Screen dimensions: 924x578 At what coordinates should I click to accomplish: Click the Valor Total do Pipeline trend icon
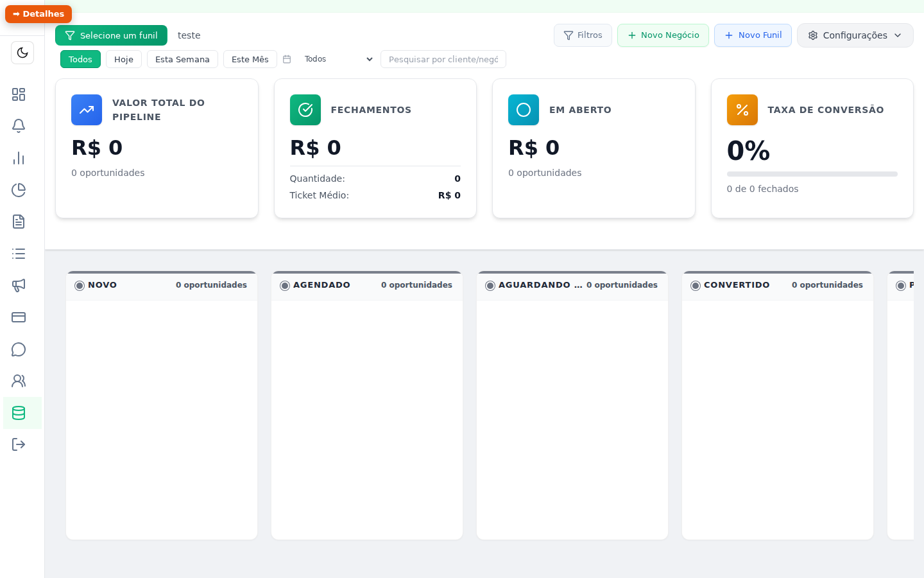(87, 110)
